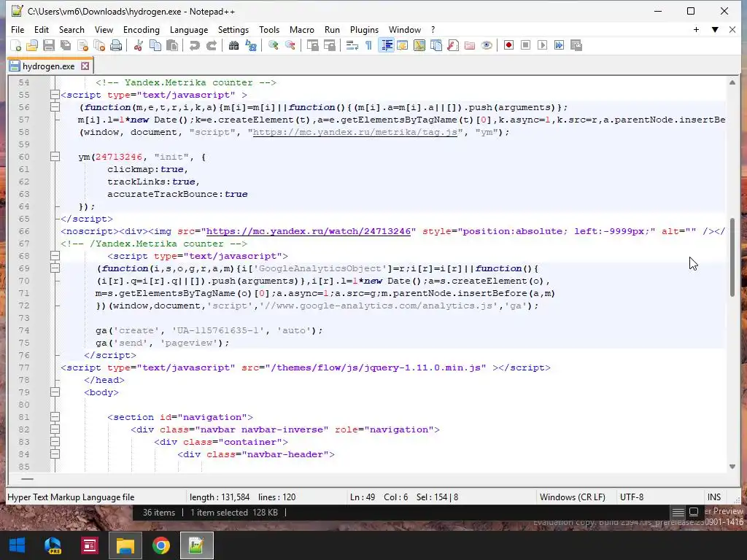Viewport: 747px width, 560px height.
Task: Save the file using the floppy disk icon
Action: (x=49, y=45)
